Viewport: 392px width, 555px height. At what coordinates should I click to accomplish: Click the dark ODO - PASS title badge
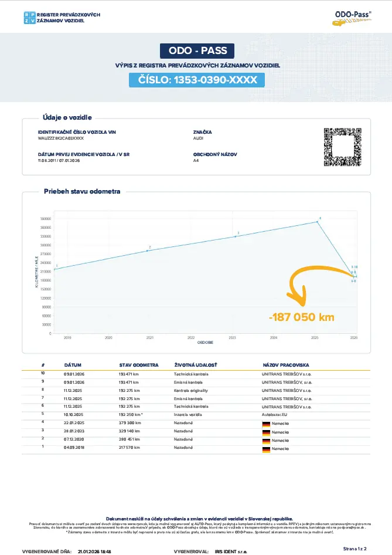(196, 51)
